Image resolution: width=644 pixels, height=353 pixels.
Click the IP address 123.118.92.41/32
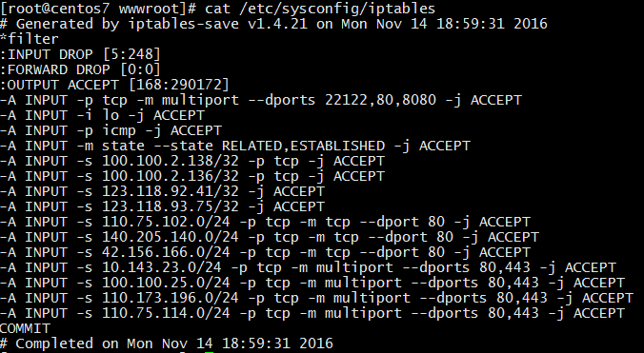point(171,191)
